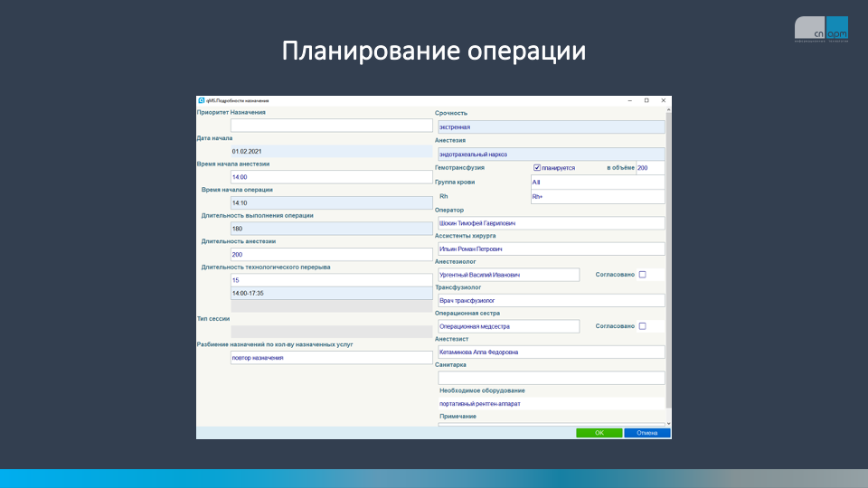868x488 pixels.
Task: Click the anesthesia start time field 14:00
Action: click(331, 177)
